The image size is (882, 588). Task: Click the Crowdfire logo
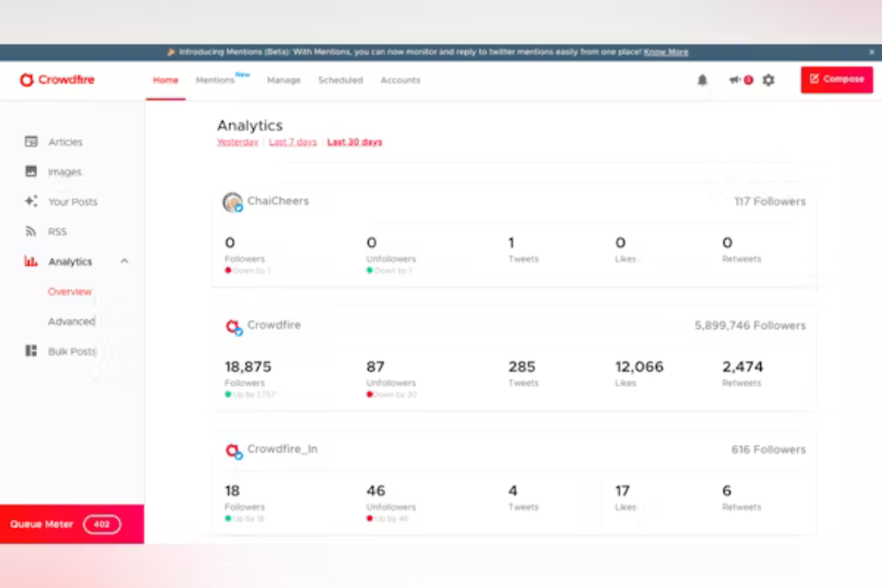click(x=57, y=80)
